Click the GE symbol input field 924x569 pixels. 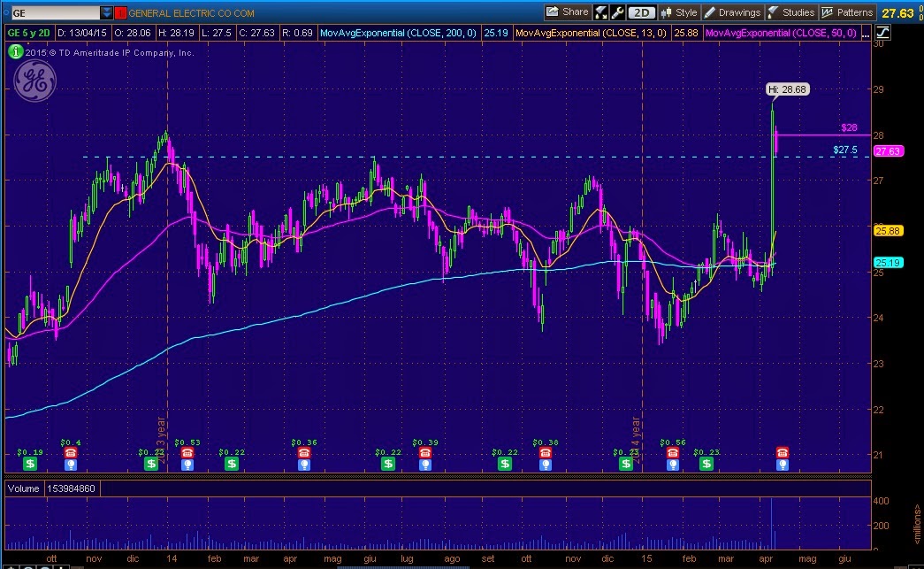55,12
